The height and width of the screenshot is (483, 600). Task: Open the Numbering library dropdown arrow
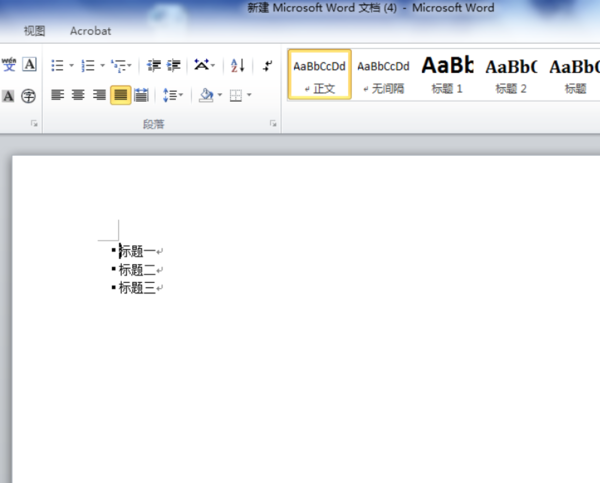coord(103,65)
